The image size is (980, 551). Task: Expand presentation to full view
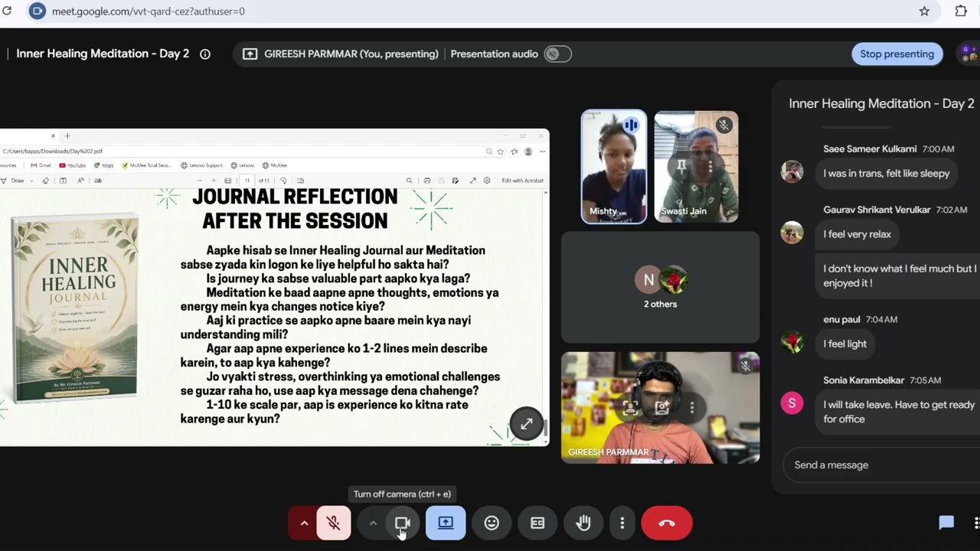pyautogui.click(x=527, y=424)
